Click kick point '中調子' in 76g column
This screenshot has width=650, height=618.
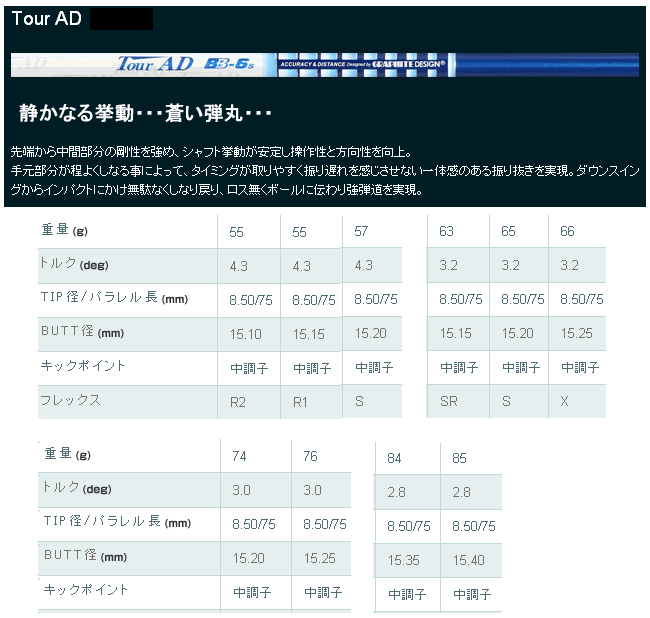323,592
